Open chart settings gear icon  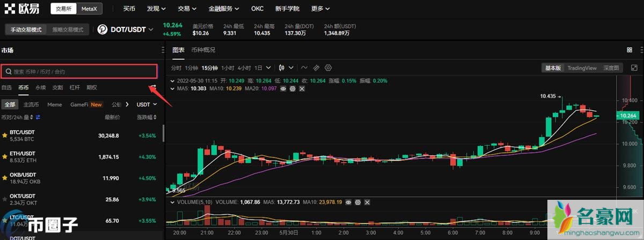pos(328,68)
